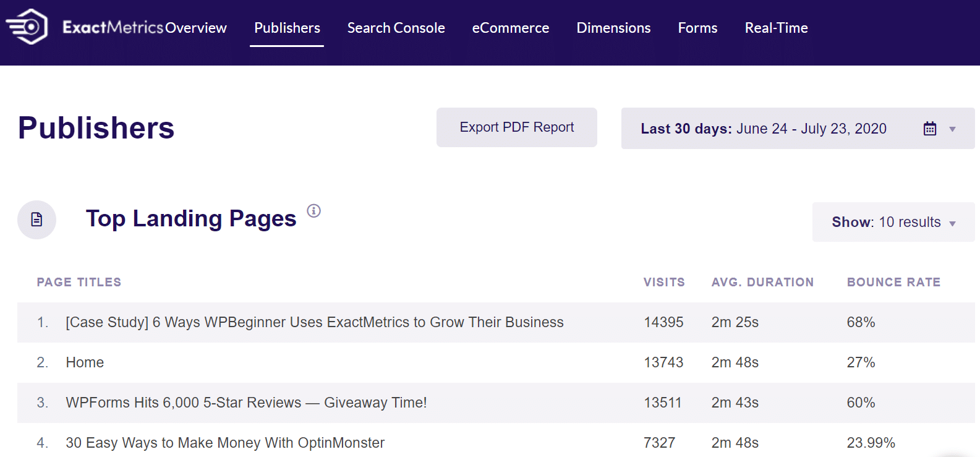Click the bounce rate 60% cell

[x=861, y=403]
